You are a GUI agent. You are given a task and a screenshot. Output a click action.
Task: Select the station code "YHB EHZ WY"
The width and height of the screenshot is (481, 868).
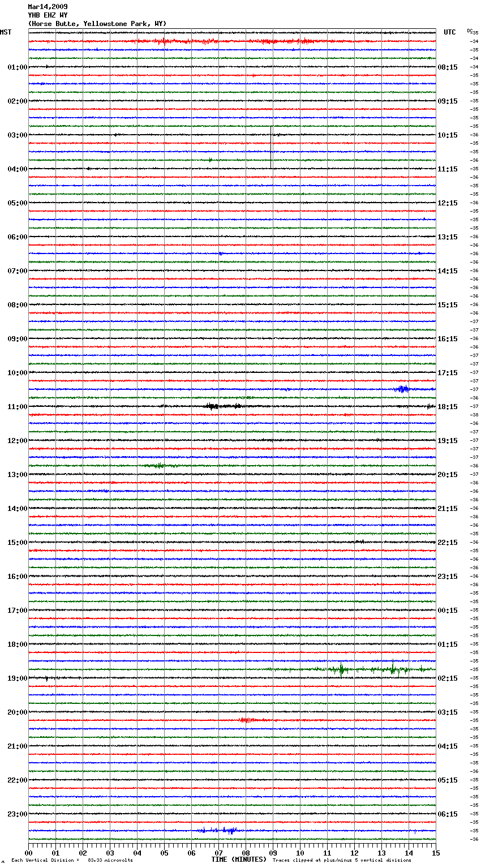(48, 15)
